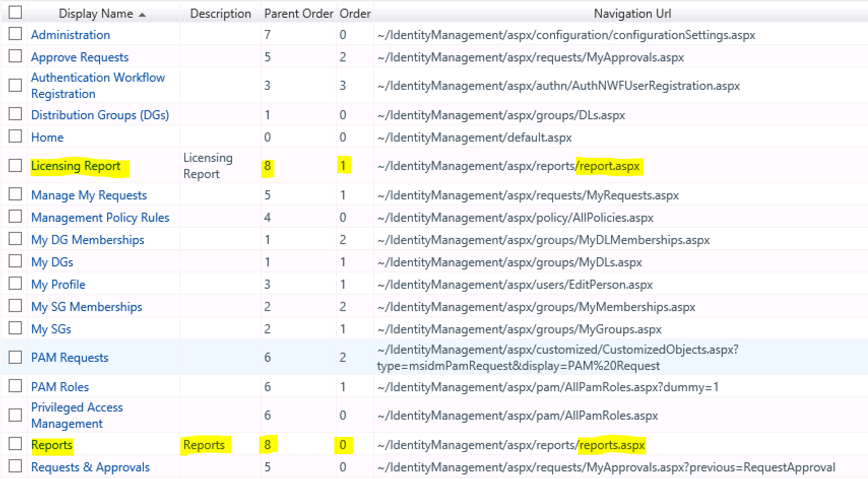Image resolution: width=868 pixels, height=479 pixels.
Task: Tick the checkbox for PAM Requests
Action: point(15,357)
